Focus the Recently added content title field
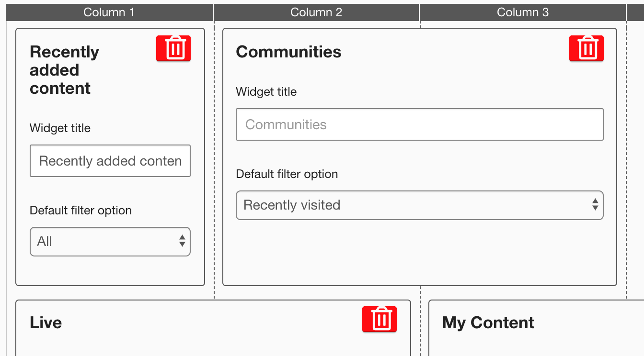 tap(110, 161)
